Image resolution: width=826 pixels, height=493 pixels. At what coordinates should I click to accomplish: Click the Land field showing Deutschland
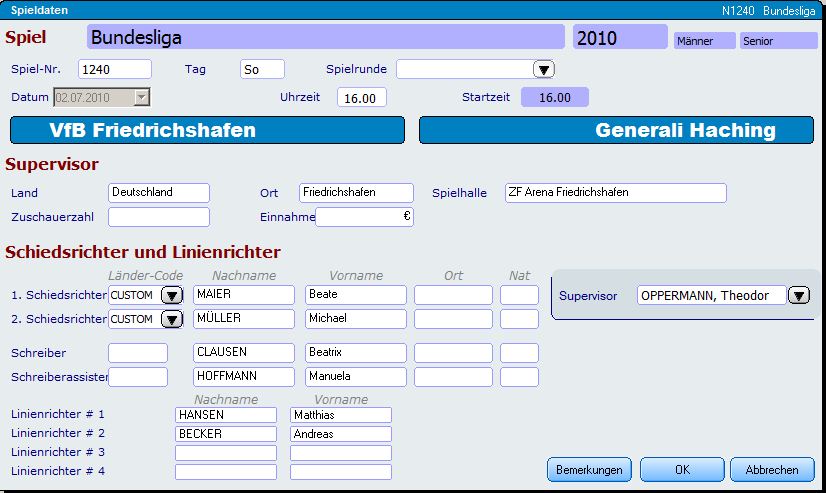pyautogui.click(x=158, y=192)
